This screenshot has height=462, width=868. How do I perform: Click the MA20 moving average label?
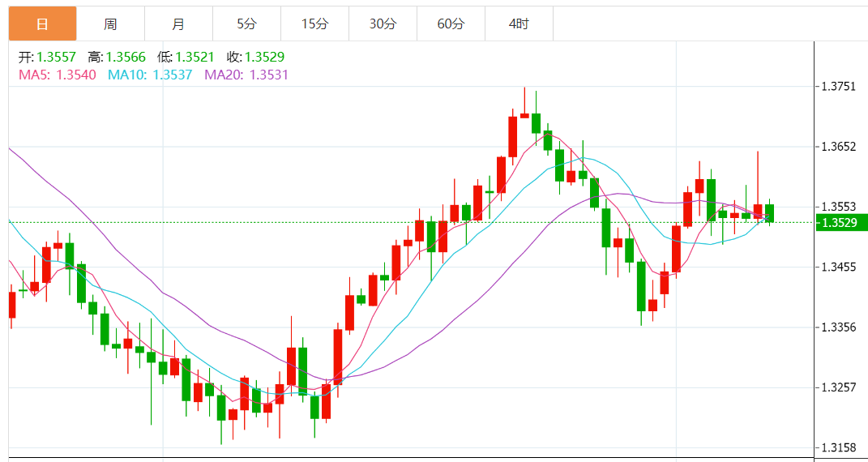pyautogui.click(x=246, y=75)
